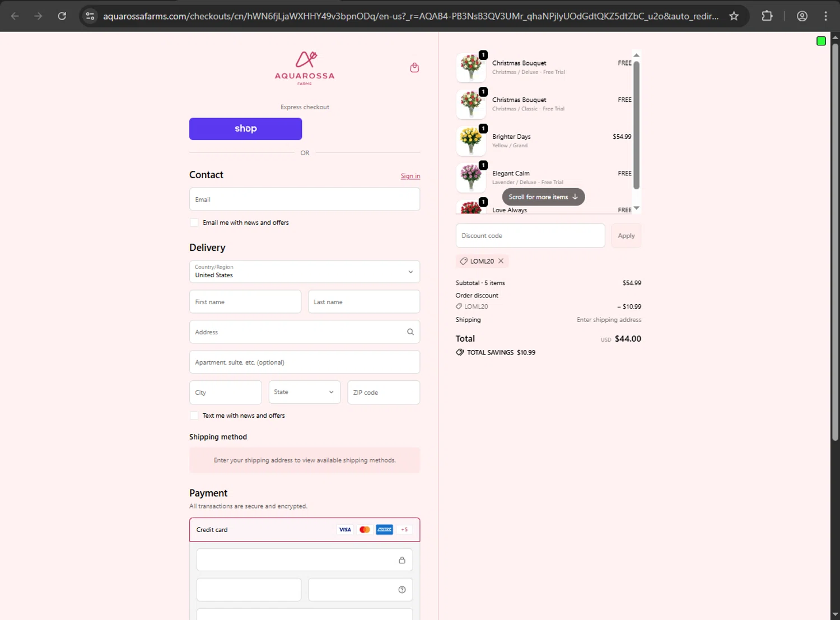Click the Discount code field

click(x=530, y=236)
